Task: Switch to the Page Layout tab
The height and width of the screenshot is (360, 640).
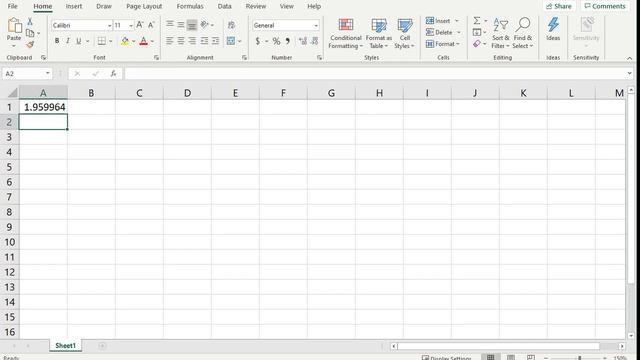Action: [144, 6]
